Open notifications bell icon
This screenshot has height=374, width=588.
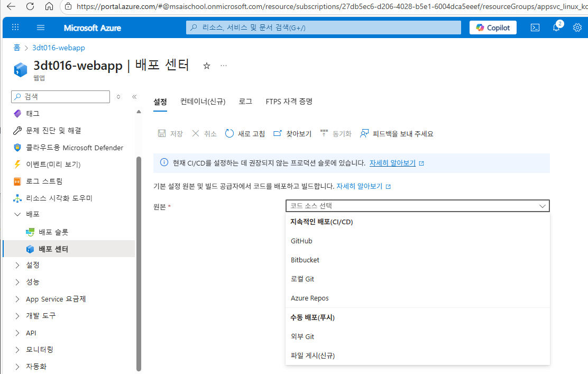point(556,28)
